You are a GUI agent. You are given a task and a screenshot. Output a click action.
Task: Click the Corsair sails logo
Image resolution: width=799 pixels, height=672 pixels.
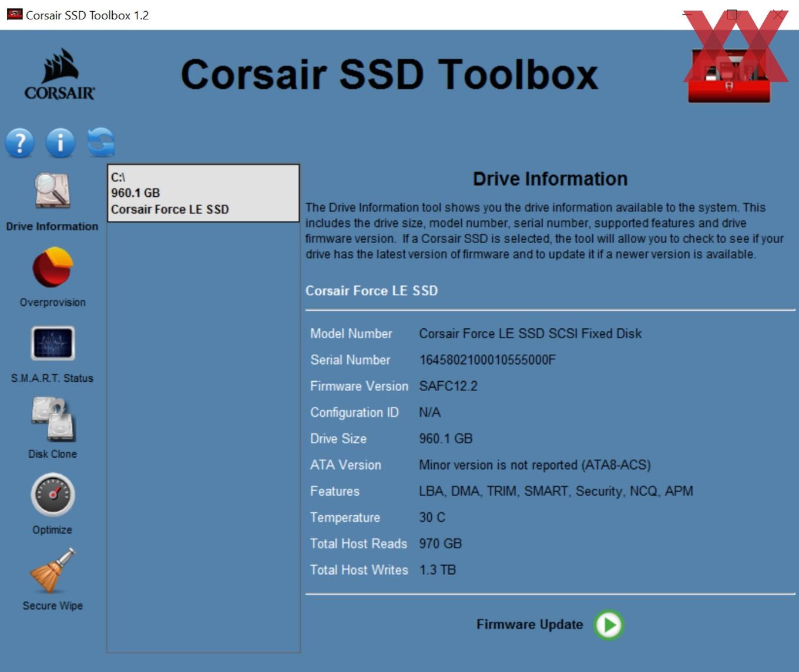(x=59, y=74)
